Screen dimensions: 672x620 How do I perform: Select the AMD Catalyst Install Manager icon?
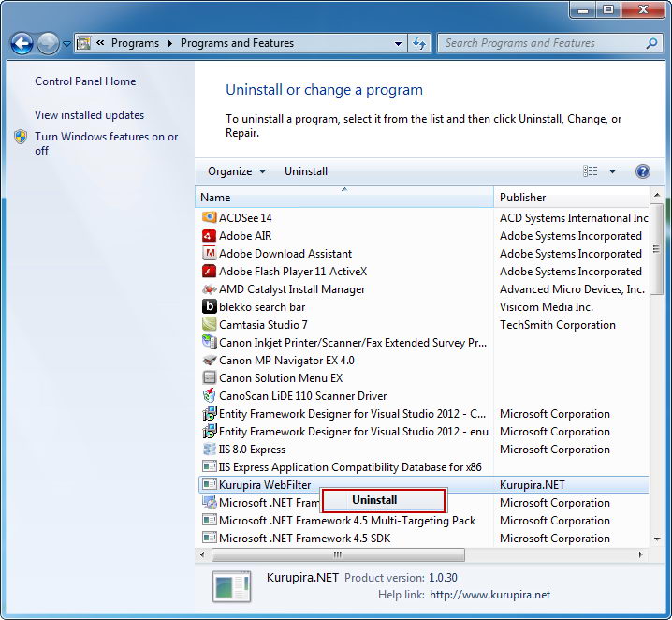(209, 289)
